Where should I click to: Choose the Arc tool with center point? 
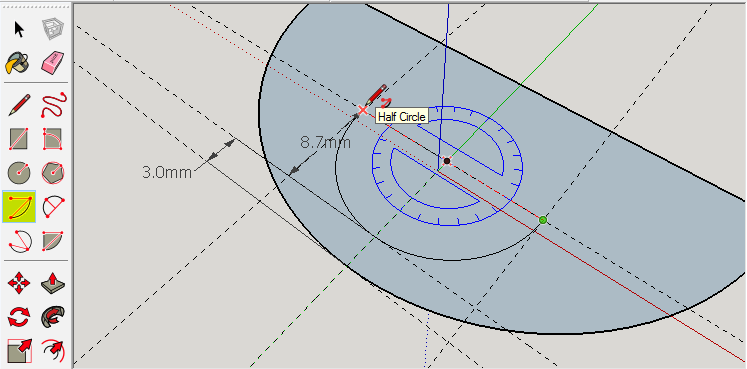53,207
